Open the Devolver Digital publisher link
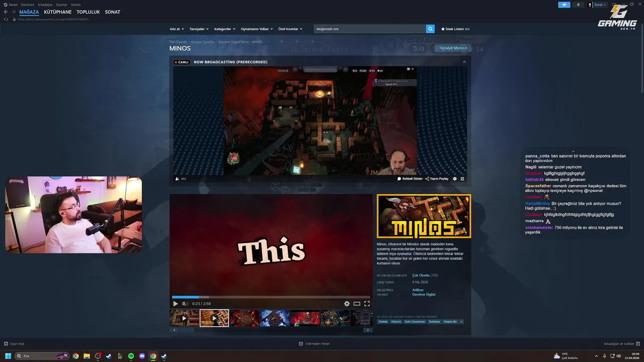644x362 pixels. click(x=424, y=295)
